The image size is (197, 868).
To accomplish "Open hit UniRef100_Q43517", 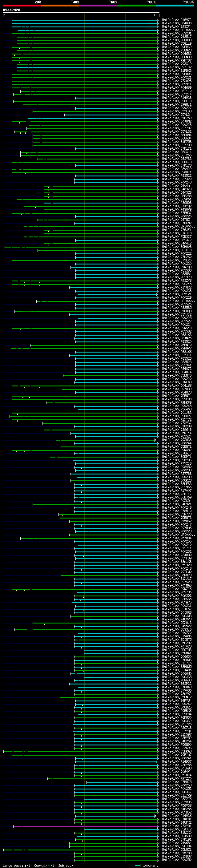I will click(x=176, y=37).
